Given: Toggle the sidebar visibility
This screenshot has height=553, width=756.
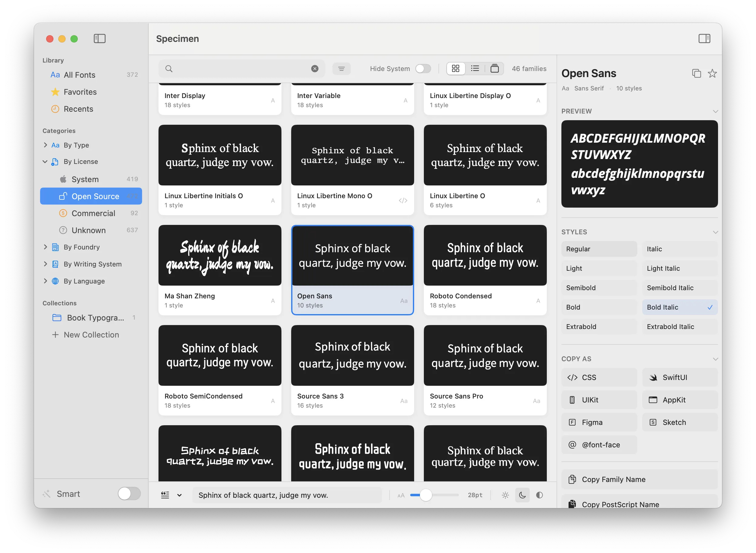Looking at the screenshot, I should [x=100, y=39].
